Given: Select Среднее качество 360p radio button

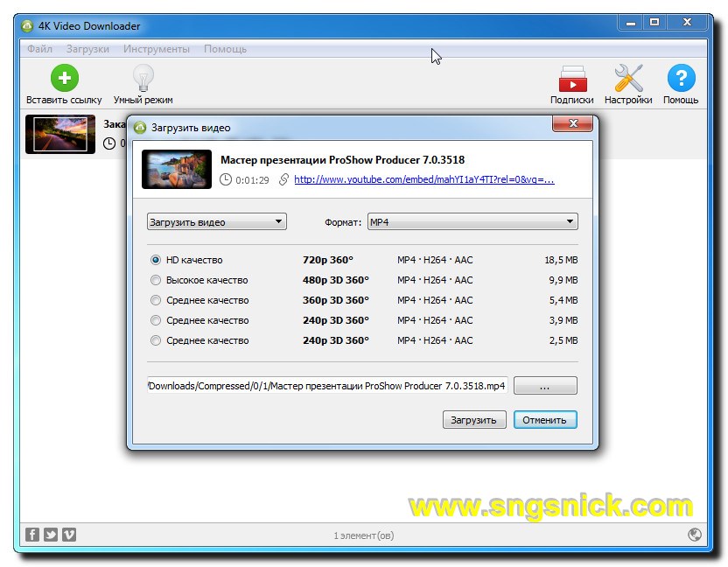Looking at the screenshot, I should [156, 300].
